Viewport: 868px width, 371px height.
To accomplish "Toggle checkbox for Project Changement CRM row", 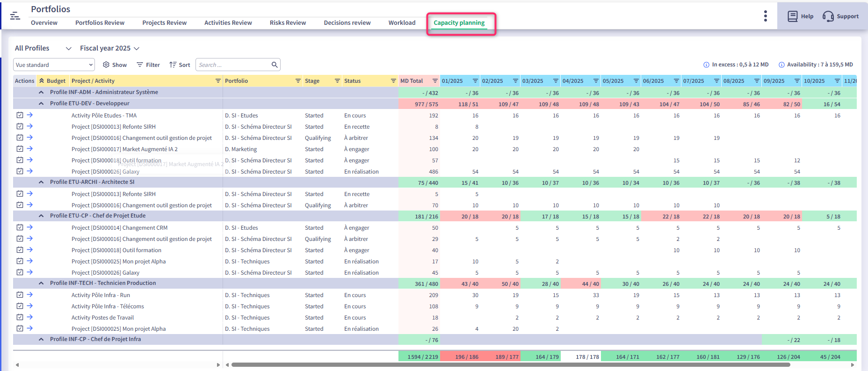I will (x=20, y=227).
